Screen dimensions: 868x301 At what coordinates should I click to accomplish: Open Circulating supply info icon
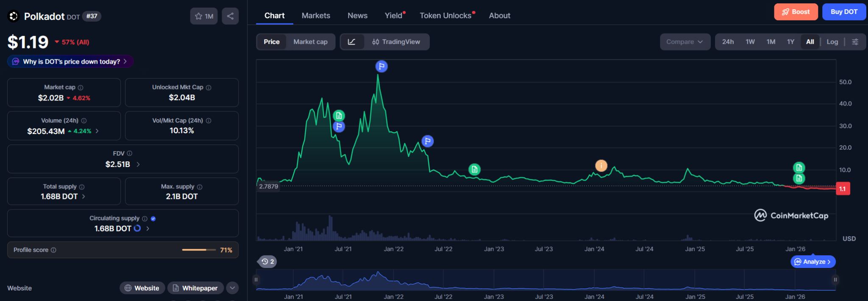[x=145, y=219]
